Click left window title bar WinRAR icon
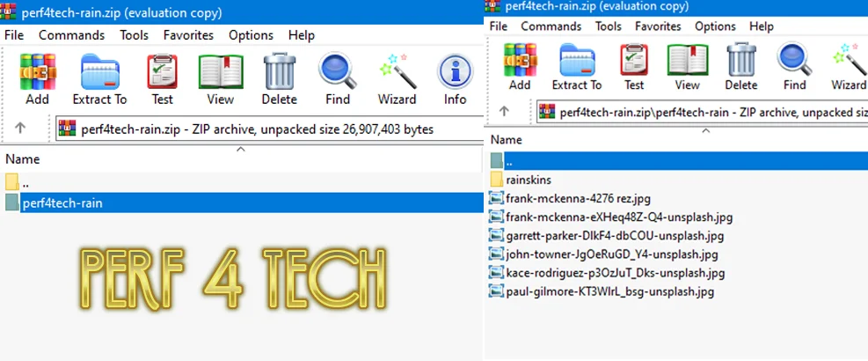 click(8, 11)
